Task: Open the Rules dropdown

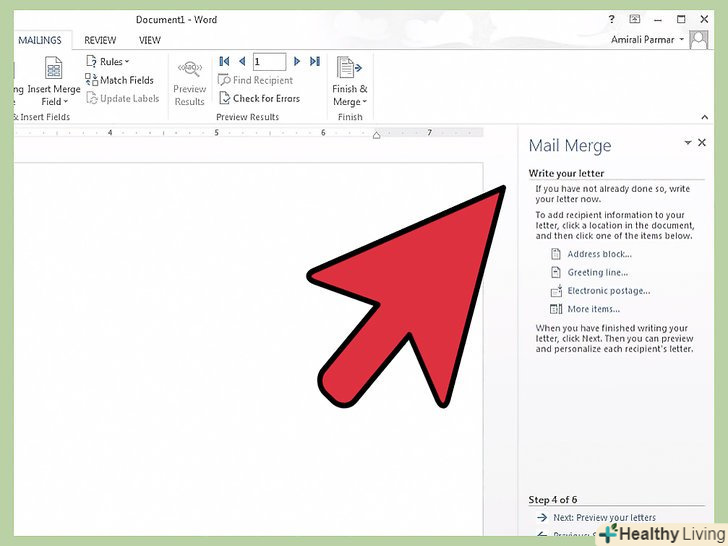Action: [108, 62]
